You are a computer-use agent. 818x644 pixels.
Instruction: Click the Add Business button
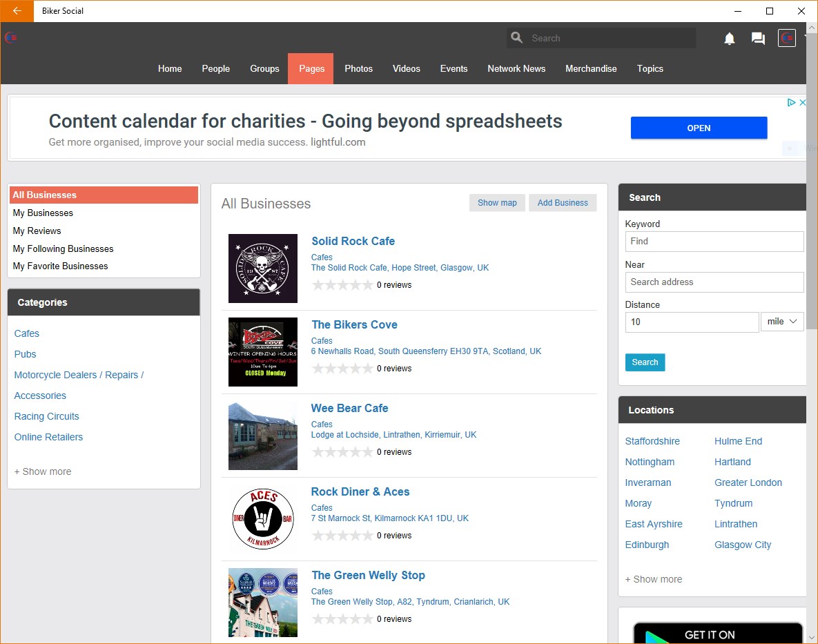pyautogui.click(x=563, y=203)
